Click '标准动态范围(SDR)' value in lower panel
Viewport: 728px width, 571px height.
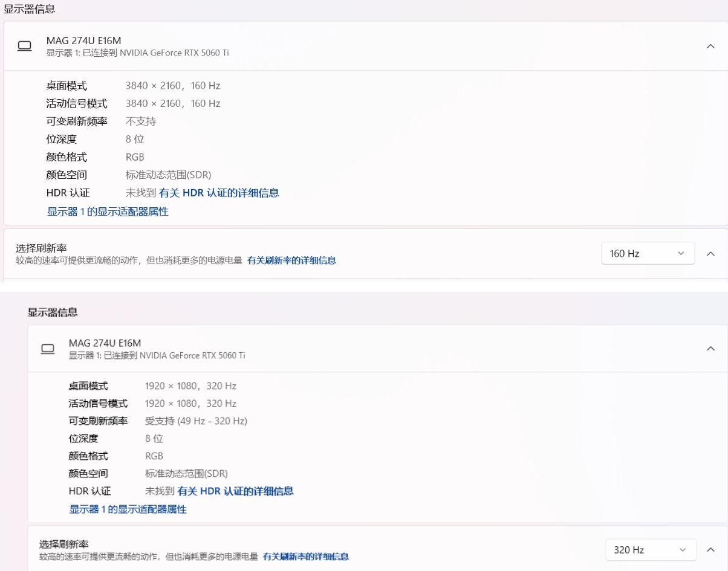187,473
